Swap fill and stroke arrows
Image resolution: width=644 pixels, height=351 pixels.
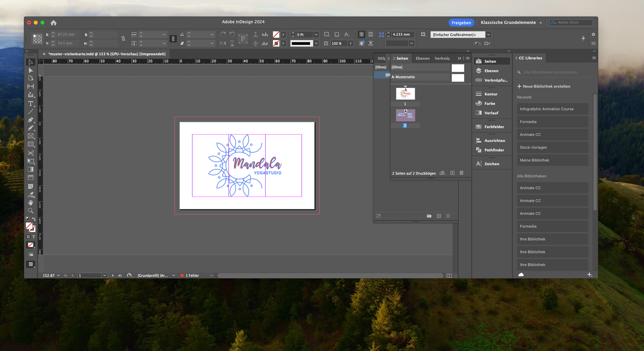pyautogui.click(x=34, y=219)
